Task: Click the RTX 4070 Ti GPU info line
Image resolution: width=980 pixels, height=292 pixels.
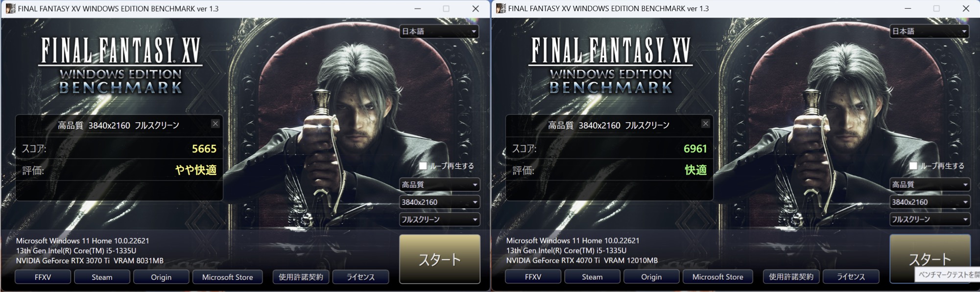Action: point(582,261)
